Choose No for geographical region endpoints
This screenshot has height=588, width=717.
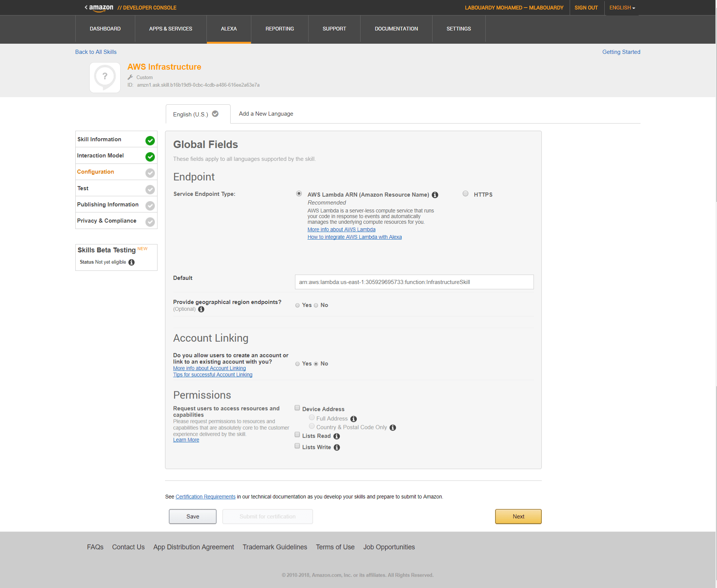coord(316,305)
